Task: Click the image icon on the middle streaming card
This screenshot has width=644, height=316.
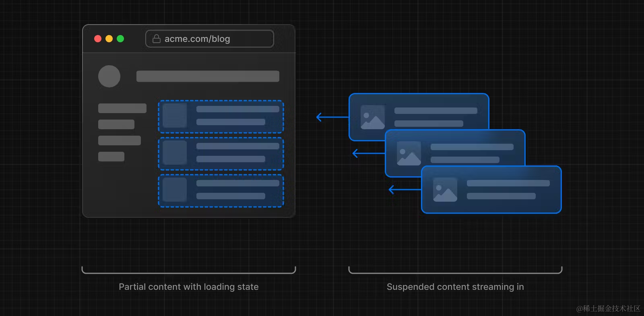Action: pos(409,153)
